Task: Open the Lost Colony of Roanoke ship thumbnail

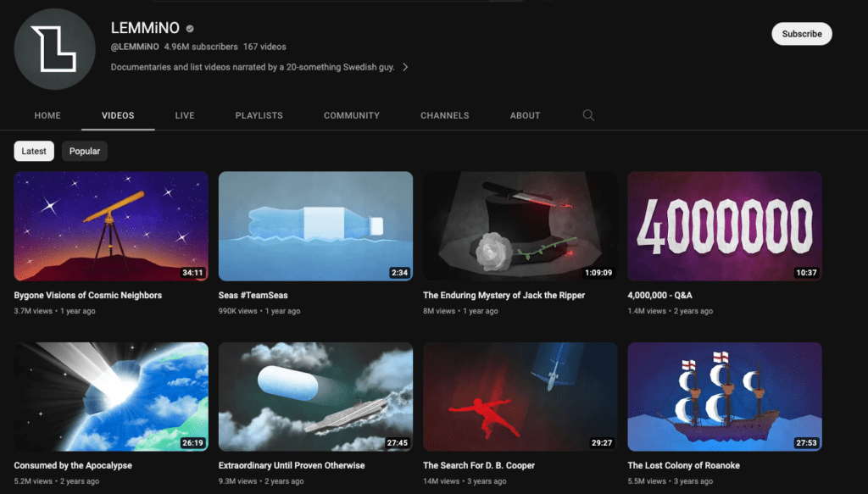Action: coord(725,397)
